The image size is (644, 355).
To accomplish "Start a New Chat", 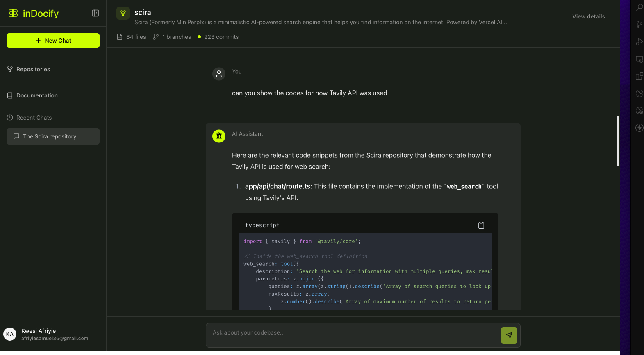I will click(53, 41).
